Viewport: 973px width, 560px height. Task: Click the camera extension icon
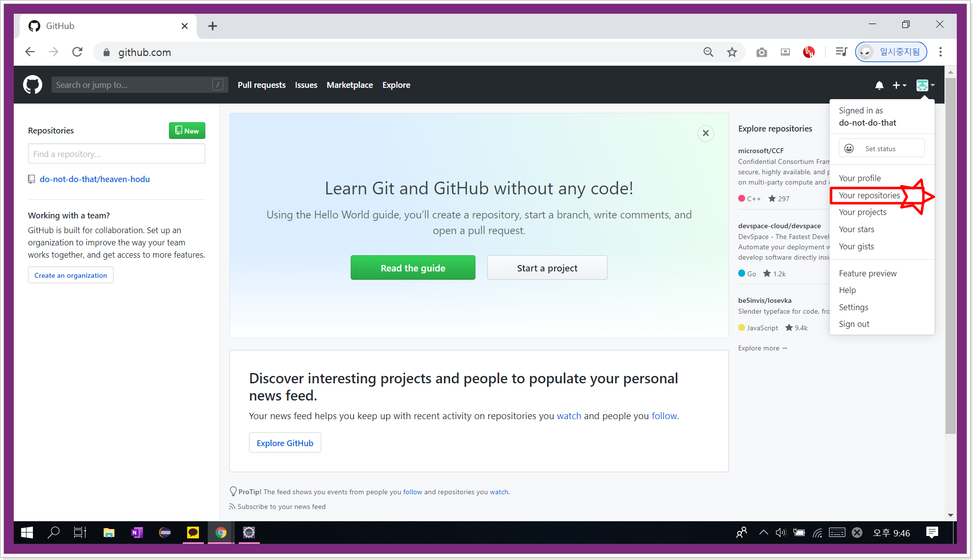[x=761, y=52]
